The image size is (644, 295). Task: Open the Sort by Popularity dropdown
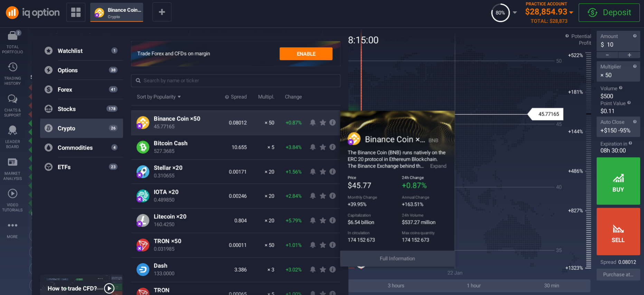coord(159,97)
